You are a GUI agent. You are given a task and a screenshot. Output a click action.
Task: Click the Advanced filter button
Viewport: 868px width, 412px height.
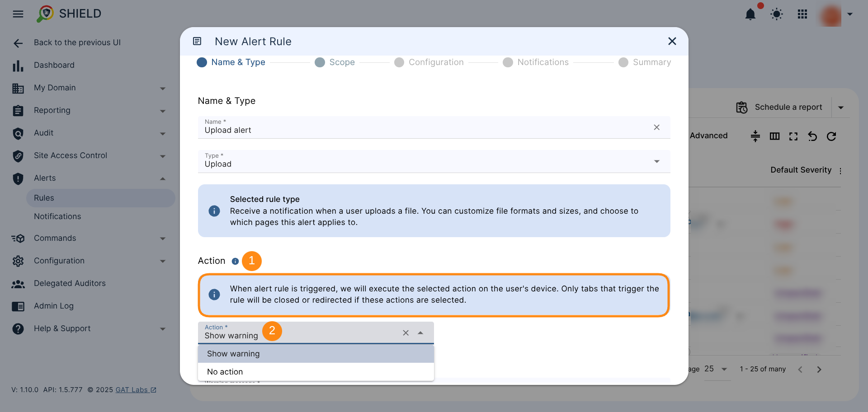[x=708, y=136]
